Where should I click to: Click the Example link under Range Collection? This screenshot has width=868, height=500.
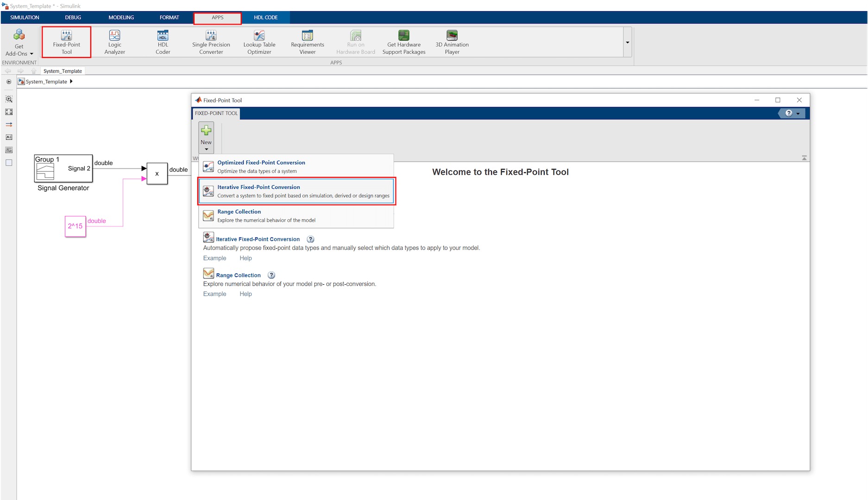click(x=214, y=294)
